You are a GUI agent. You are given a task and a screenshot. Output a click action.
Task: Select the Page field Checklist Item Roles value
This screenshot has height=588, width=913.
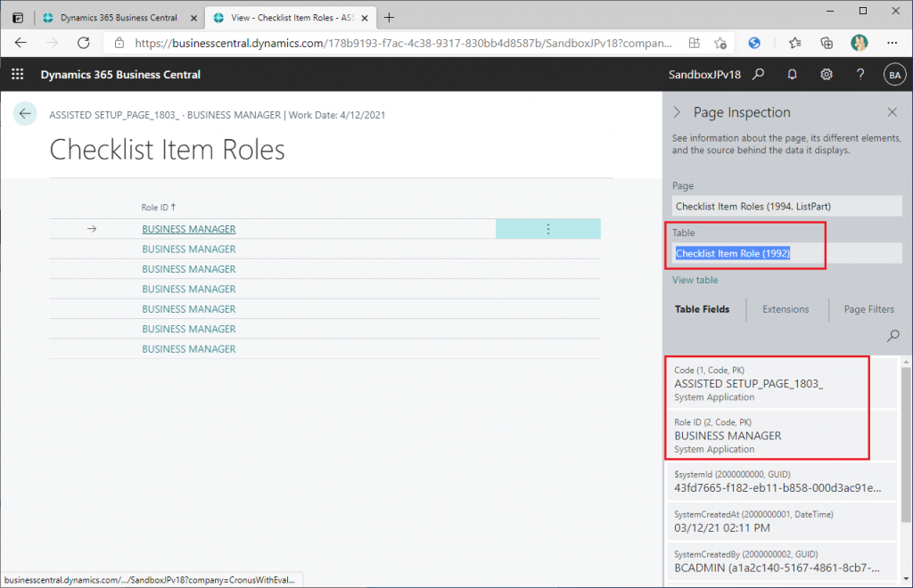[x=786, y=207]
